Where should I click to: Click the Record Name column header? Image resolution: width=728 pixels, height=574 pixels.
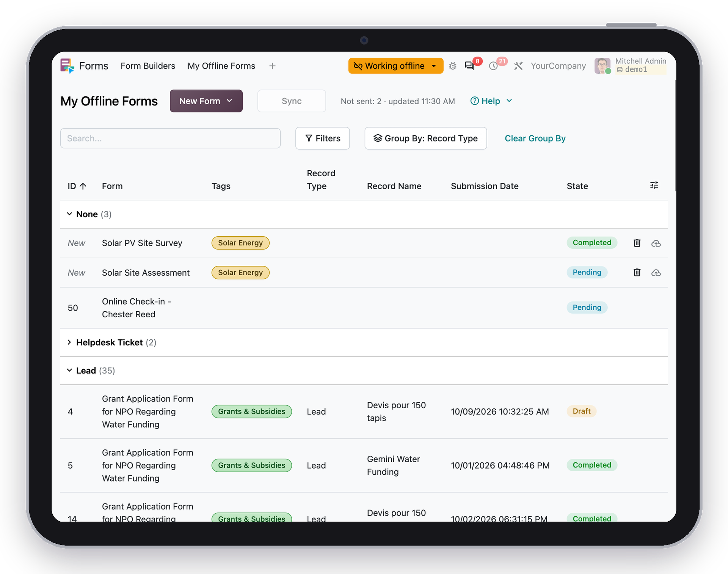point(394,186)
